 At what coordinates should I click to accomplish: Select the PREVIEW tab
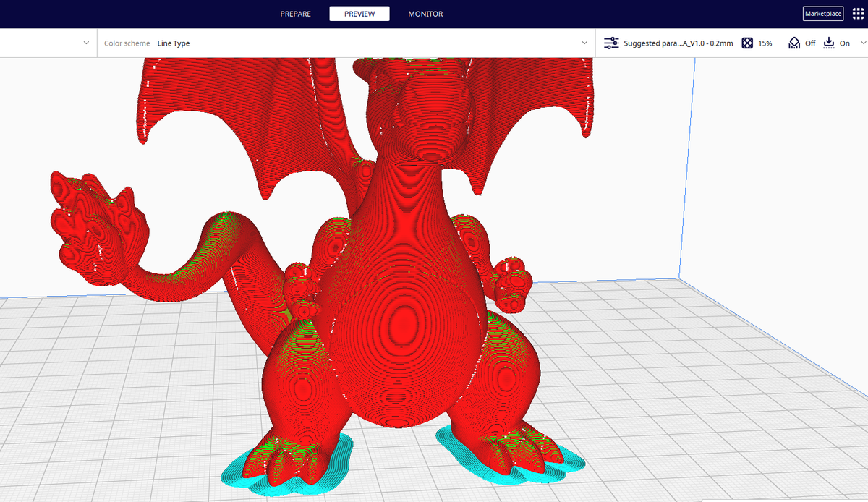[359, 13]
